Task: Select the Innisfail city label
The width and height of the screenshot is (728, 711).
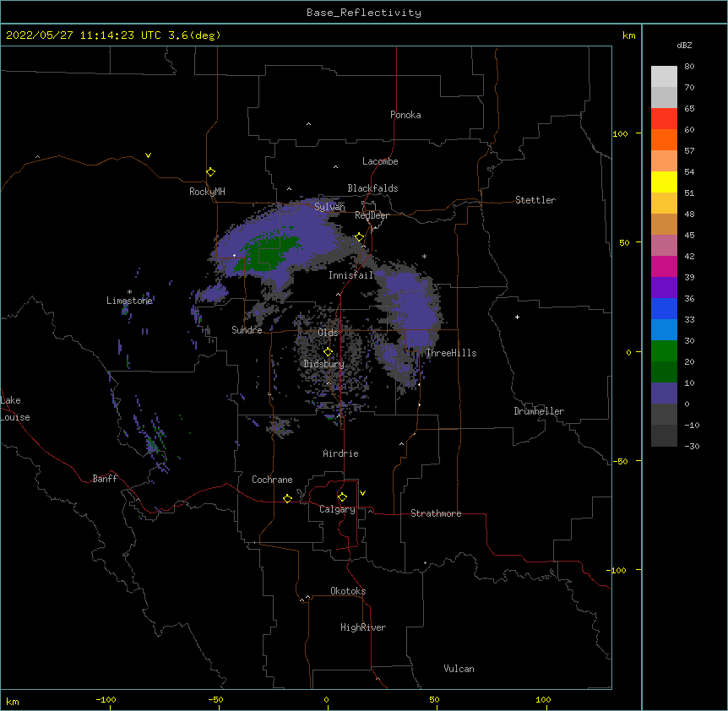Action: point(351,275)
